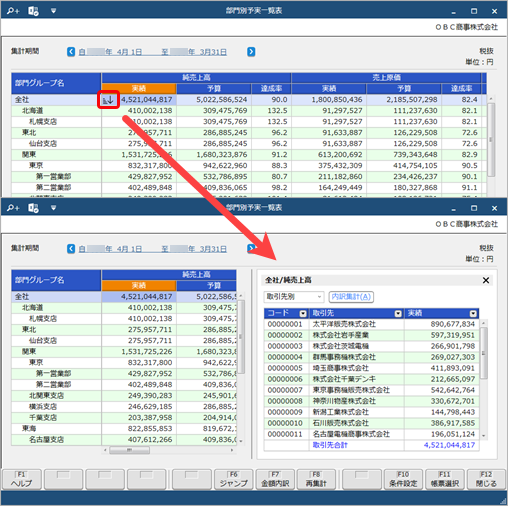
Task: Close the 全社/純売上高 breakdown panel
Action: pyautogui.click(x=486, y=280)
